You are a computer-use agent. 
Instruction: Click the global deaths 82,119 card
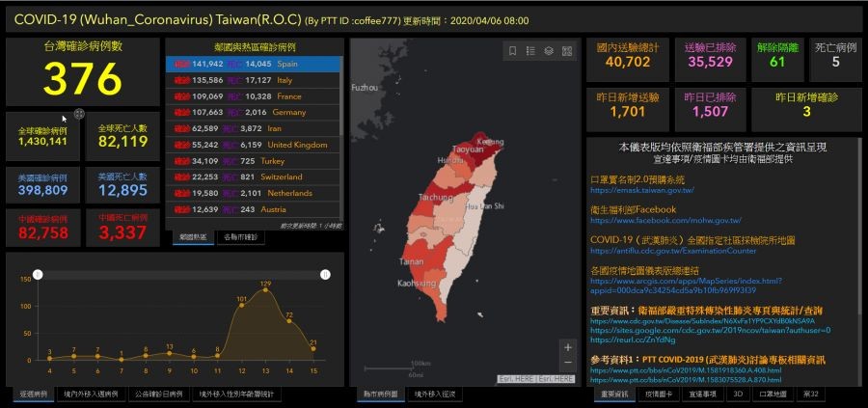122,137
